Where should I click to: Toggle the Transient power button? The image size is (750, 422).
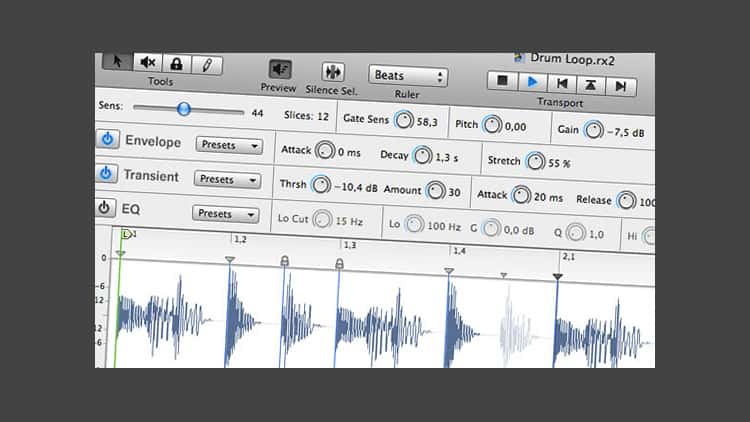[106, 173]
